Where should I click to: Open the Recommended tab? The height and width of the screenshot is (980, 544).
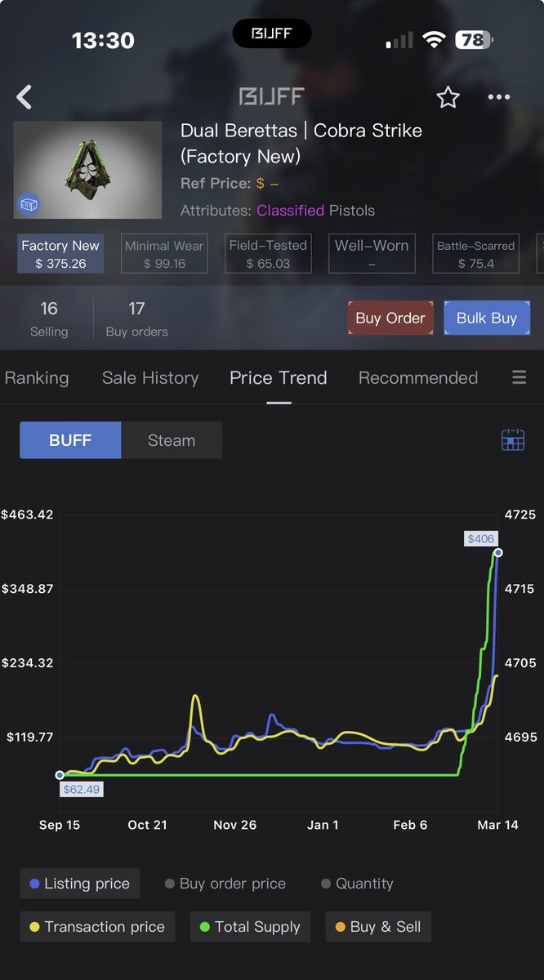click(x=418, y=378)
